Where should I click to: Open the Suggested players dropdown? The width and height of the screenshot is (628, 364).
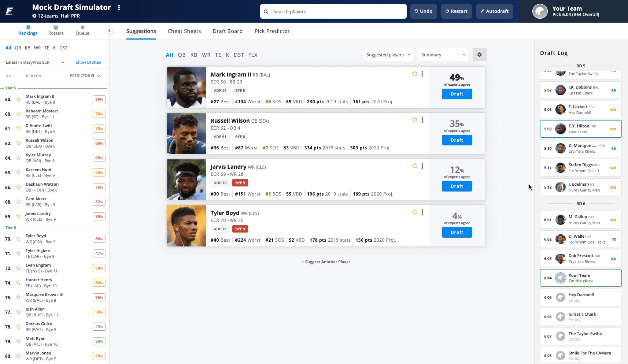tap(388, 55)
